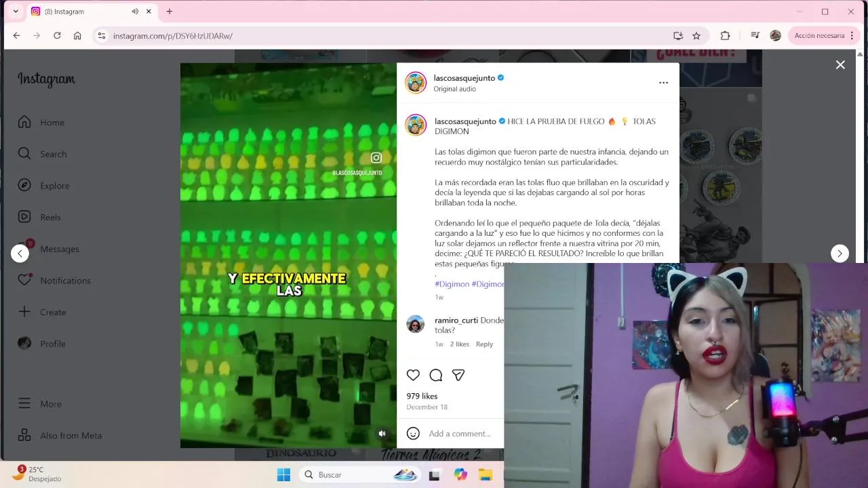Open Profile from sidebar avatar

click(41, 344)
